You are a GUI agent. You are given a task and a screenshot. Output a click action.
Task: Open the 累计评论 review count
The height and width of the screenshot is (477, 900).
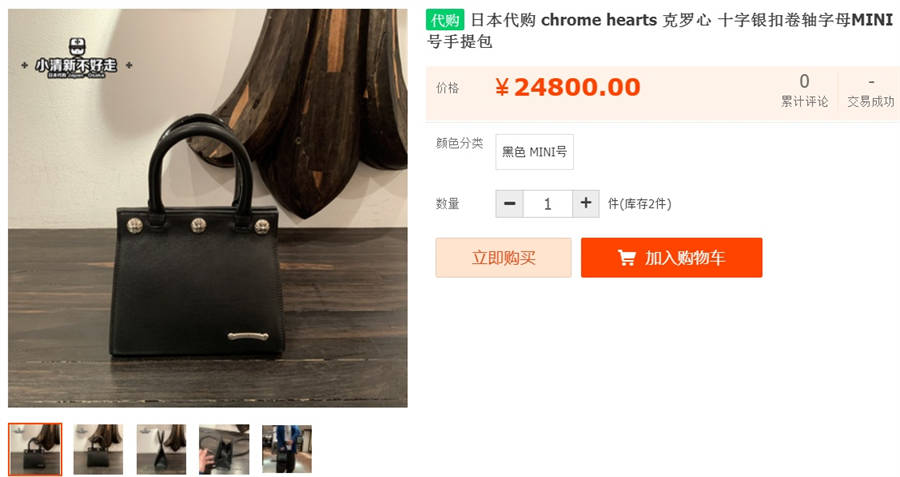tap(804, 91)
